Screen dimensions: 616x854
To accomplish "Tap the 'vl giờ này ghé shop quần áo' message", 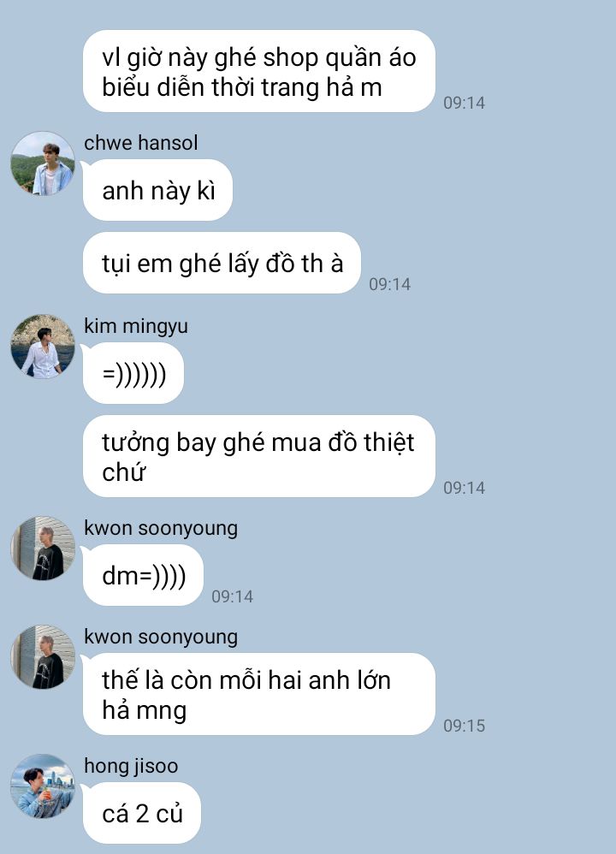I will coord(258,71).
